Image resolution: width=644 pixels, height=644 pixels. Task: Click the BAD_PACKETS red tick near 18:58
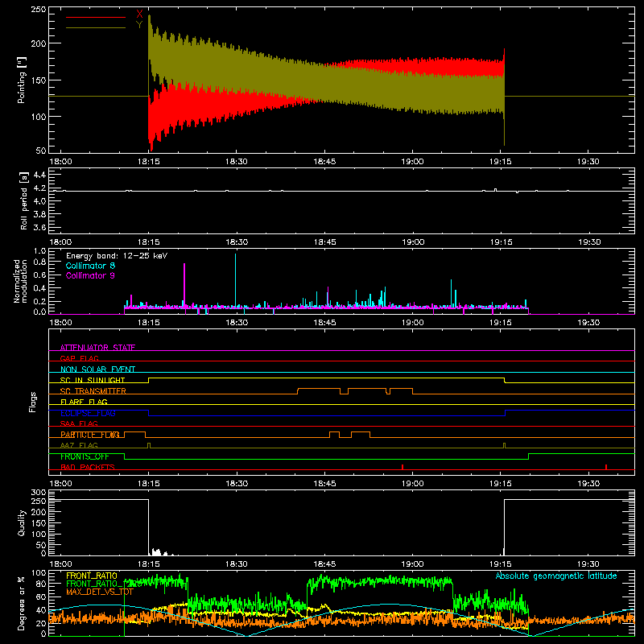(402, 467)
